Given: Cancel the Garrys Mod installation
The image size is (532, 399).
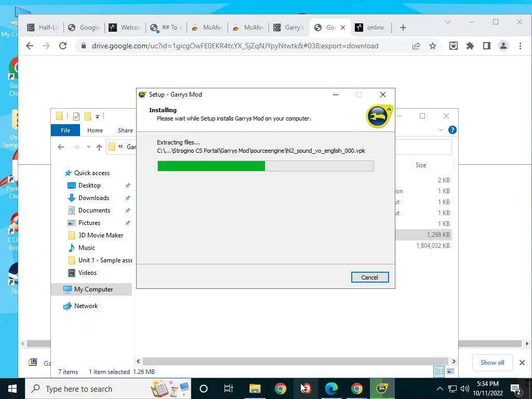Looking at the screenshot, I should click(370, 277).
